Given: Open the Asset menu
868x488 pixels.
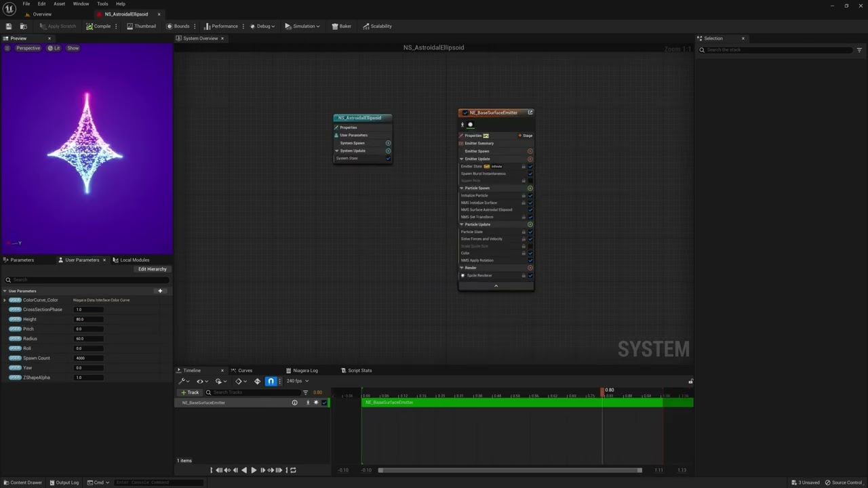Looking at the screenshot, I should click(x=60, y=4).
